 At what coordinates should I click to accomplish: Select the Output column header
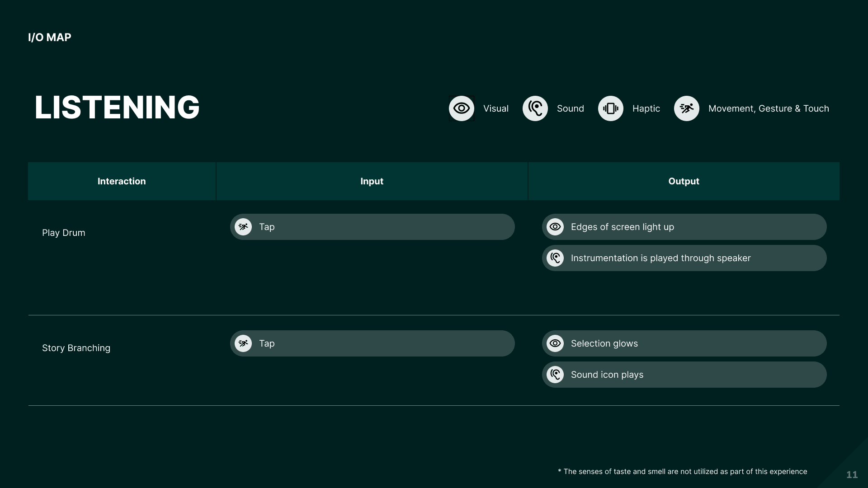pyautogui.click(x=684, y=181)
